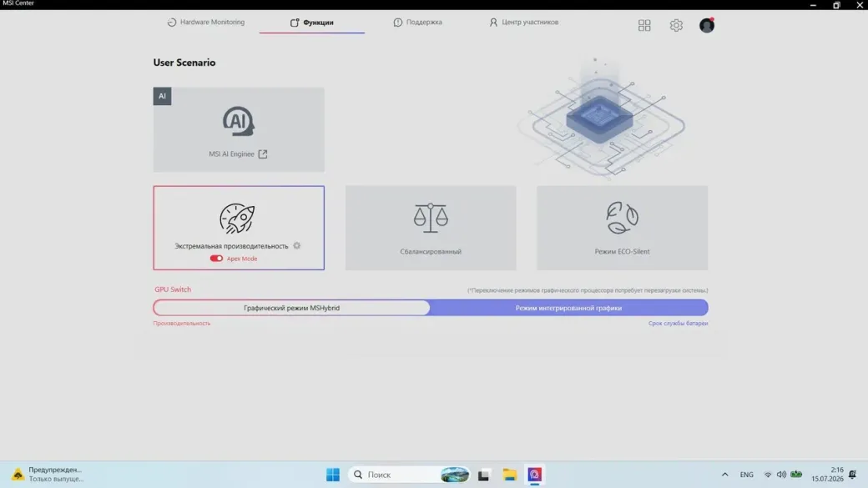The image size is (868, 488).
Task: Select Режим интегрированной графики option
Action: [568, 308]
